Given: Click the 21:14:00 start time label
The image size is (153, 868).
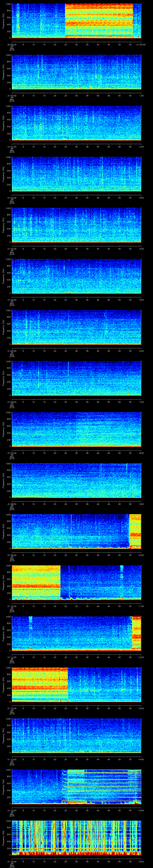Looking at the screenshot, I should coord(12,810).
